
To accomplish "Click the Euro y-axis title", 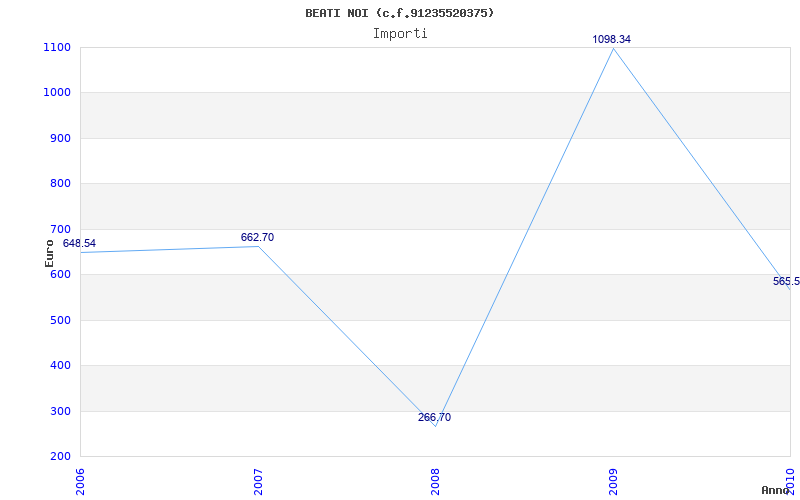I will 50,252.
